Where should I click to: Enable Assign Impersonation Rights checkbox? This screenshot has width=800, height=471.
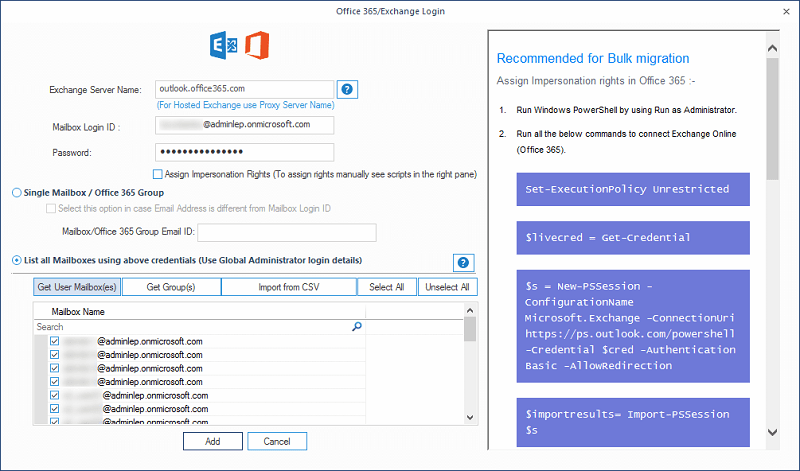[158, 174]
